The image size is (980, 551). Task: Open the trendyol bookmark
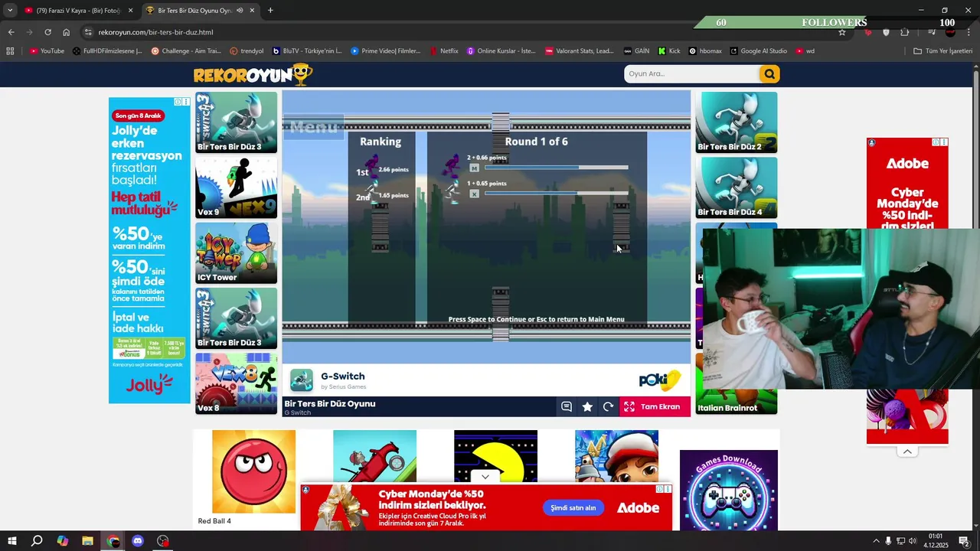point(247,51)
